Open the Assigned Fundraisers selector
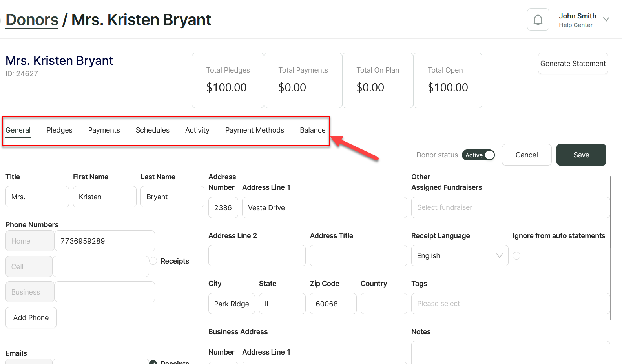The image size is (622, 364). coord(510,207)
